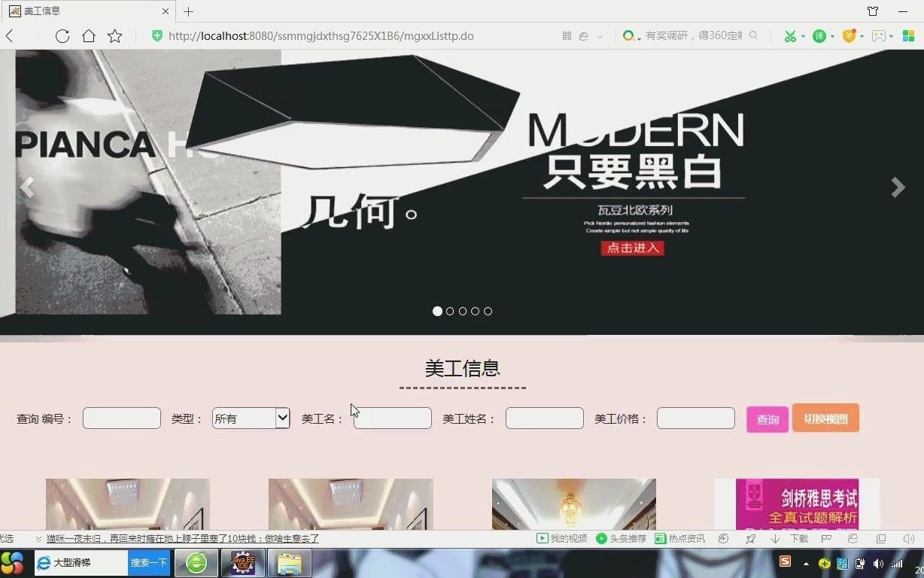The image size is (924, 578).
Task: Select the screenshot scissors tool in the toolbar
Action: point(791,35)
